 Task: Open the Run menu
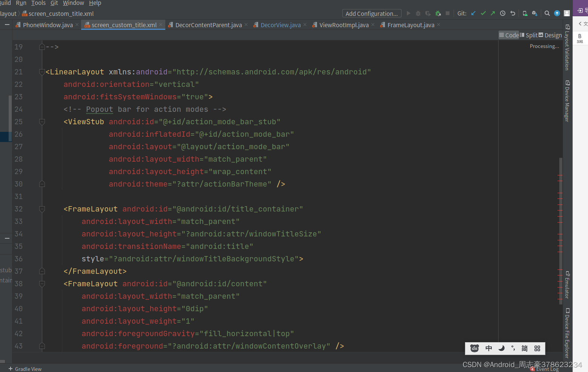21,3
